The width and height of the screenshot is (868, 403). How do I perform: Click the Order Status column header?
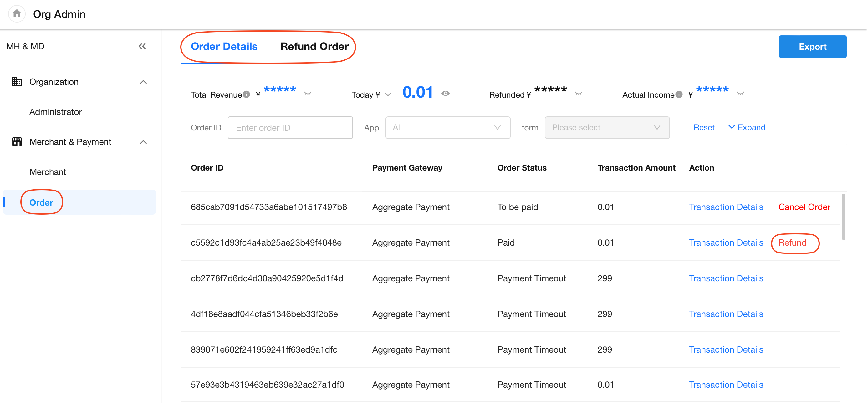pos(522,168)
